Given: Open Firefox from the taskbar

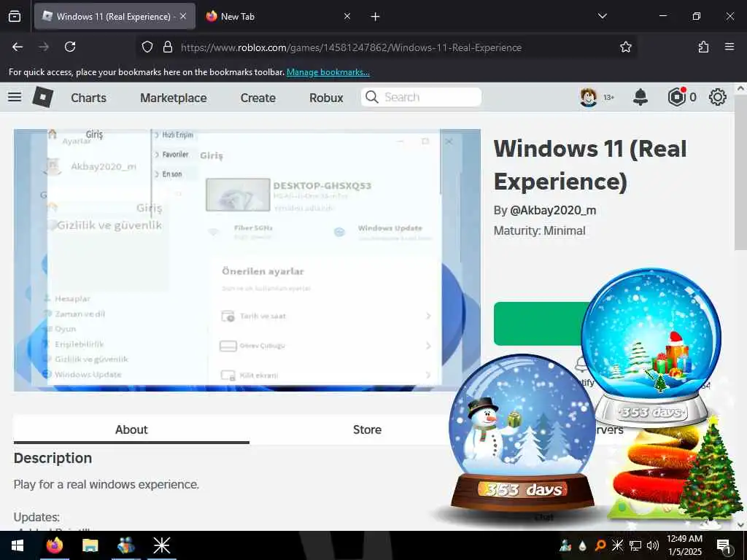Looking at the screenshot, I should (x=54, y=545).
